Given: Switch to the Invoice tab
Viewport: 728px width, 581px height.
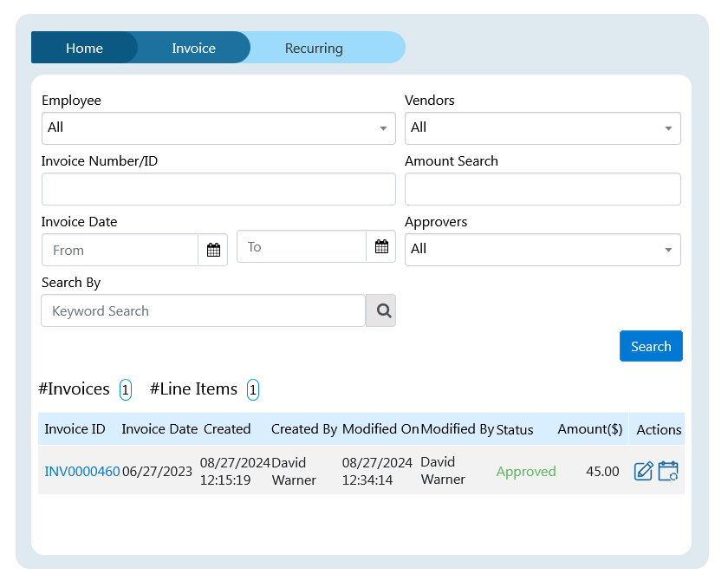Looking at the screenshot, I should [x=193, y=49].
